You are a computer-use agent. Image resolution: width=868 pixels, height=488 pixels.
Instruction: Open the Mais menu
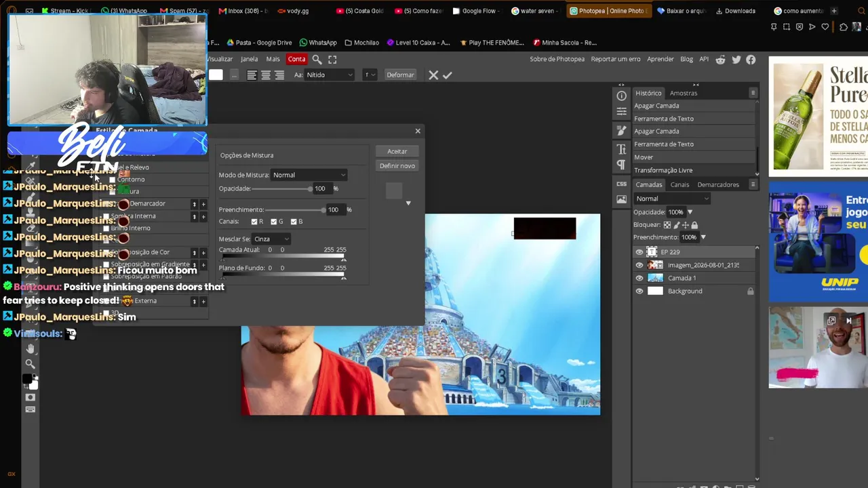(273, 60)
